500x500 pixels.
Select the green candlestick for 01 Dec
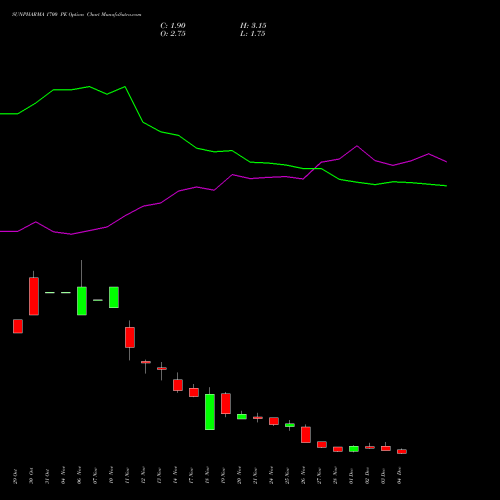coord(354,449)
